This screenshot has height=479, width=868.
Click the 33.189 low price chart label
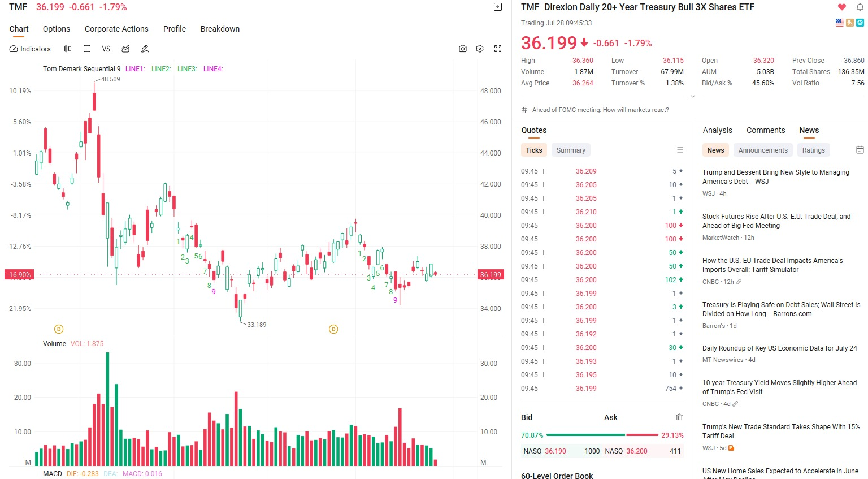(x=257, y=325)
